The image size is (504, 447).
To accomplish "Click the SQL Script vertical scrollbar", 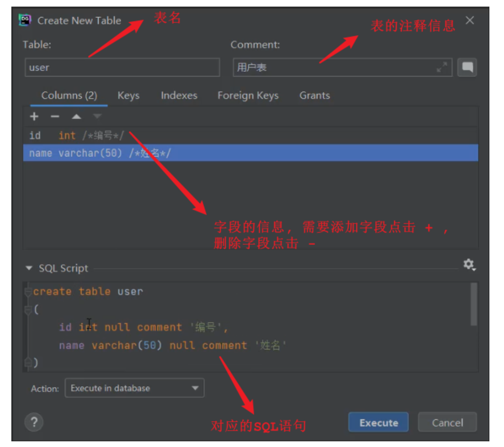I will 473,304.
